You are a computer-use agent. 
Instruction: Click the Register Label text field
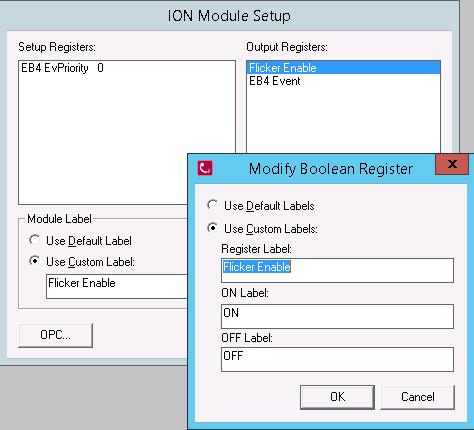(x=337, y=270)
